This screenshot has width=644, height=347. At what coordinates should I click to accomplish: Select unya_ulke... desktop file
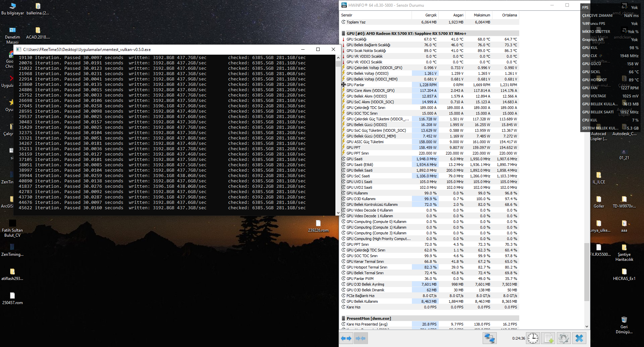600,226
